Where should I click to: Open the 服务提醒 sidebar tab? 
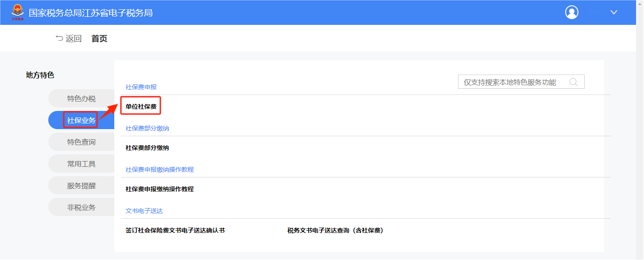pos(81,185)
